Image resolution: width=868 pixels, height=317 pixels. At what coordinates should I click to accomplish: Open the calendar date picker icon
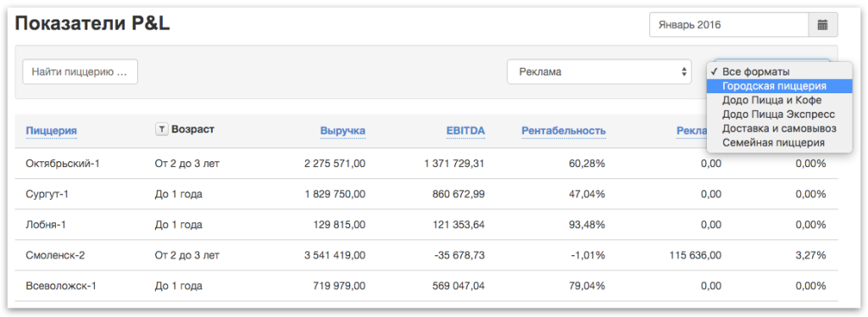coord(822,25)
